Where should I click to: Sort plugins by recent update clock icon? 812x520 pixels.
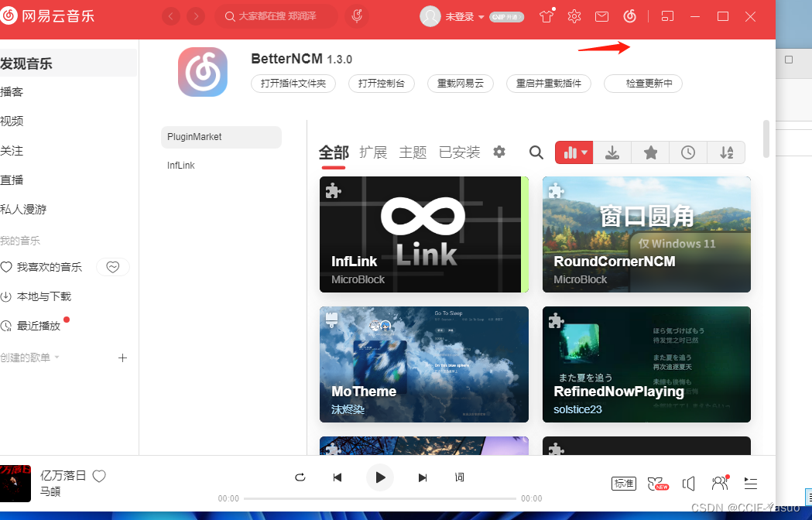(x=688, y=152)
